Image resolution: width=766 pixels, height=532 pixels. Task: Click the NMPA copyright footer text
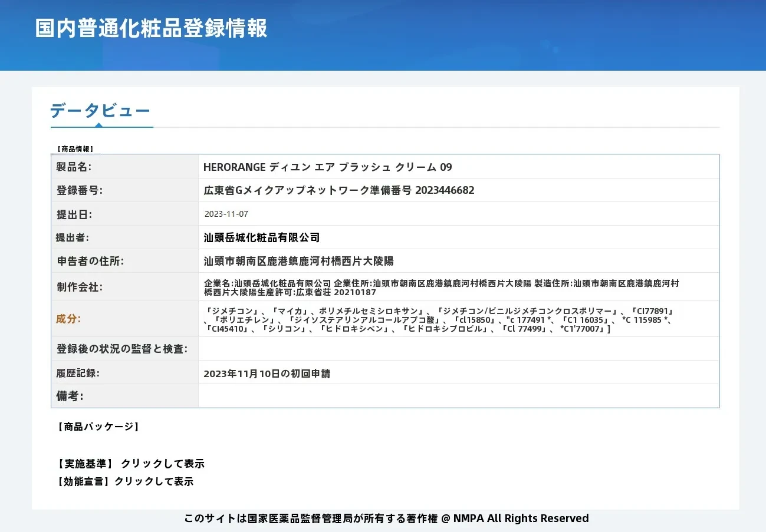point(387,518)
